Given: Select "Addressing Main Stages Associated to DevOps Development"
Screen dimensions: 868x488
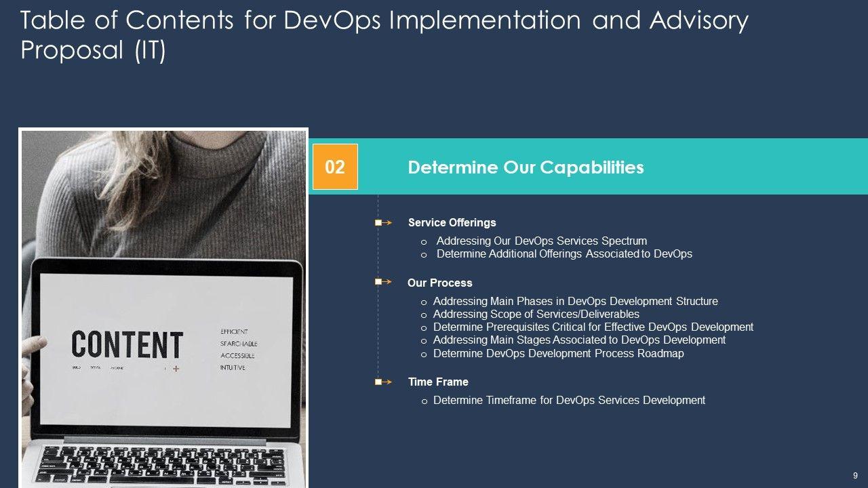Looking at the screenshot, I should (579, 340).
